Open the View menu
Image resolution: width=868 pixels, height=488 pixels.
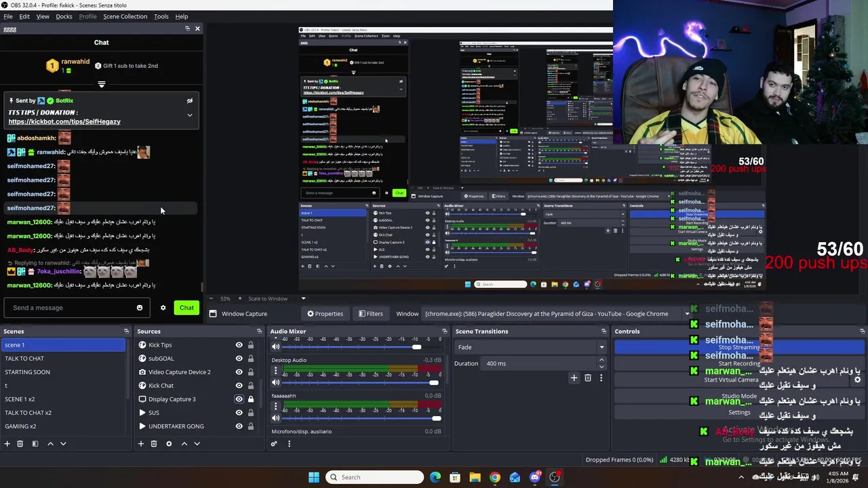pyautogui.click(x=43, y=16)
